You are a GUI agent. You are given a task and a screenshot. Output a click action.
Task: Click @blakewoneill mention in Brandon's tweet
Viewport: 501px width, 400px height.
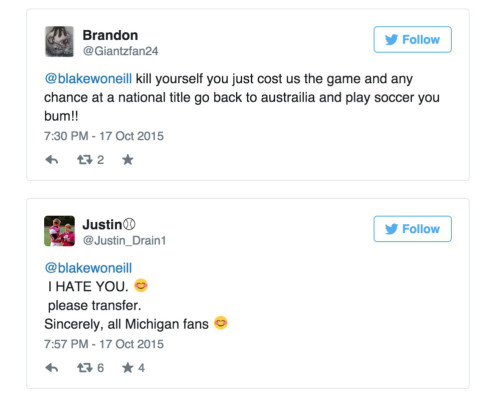(88, 79)
